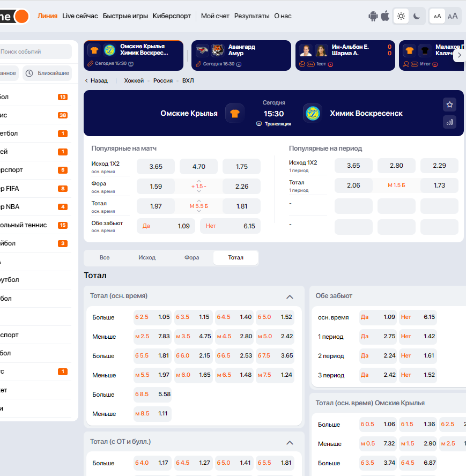Screen dimensions: 466x476
Task: Select Меньше М 4.5 at 2.80
Action: 234,336
